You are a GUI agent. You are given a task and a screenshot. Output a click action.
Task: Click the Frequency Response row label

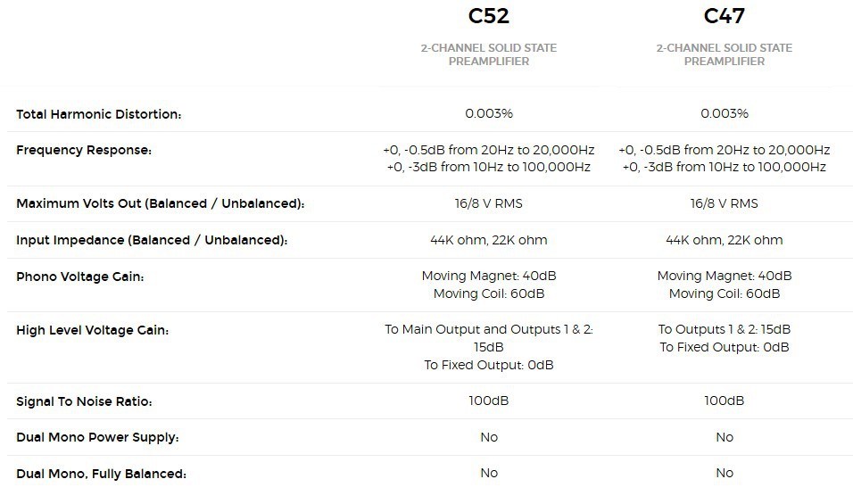[x=84, y=150]
